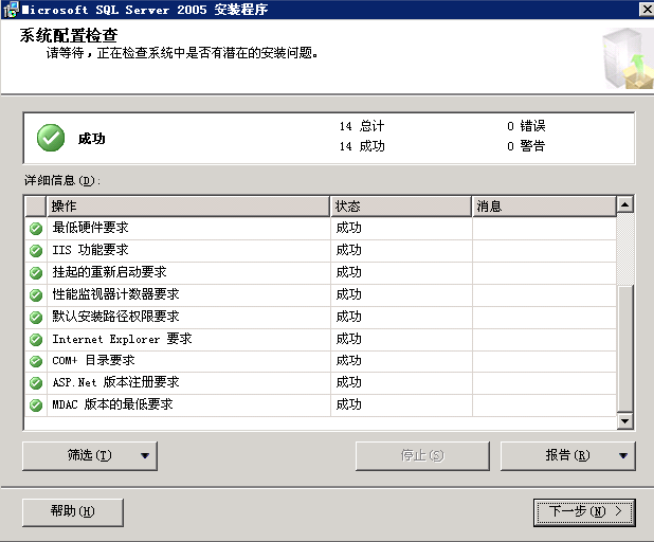
Task: Click the large green success checkmark icon
Action: coord(51,138)
